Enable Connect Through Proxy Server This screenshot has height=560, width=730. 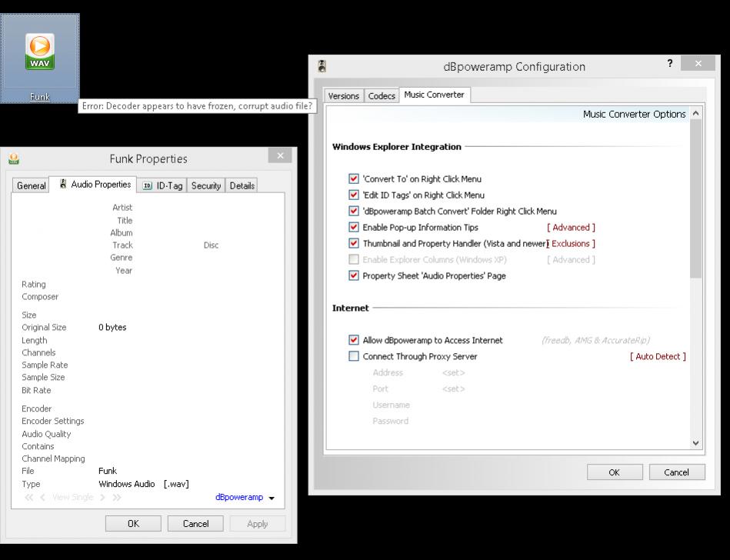click(354, 356)
